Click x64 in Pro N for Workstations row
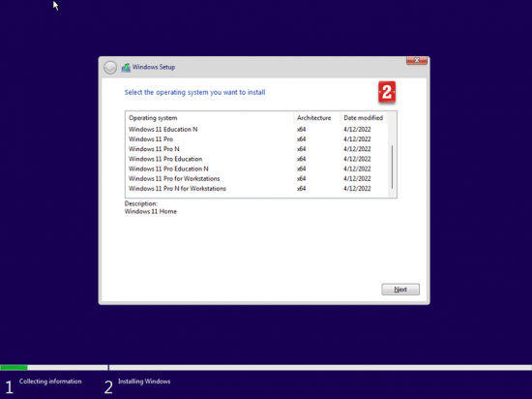 click(x=301, y=189)
